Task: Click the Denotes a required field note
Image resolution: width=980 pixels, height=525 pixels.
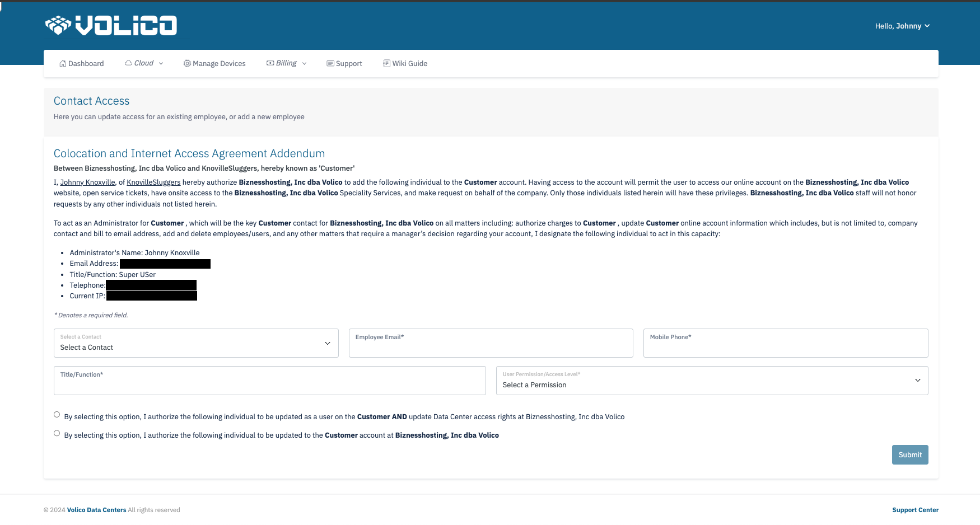Action: pyautogui.click(x=91, y=315)
